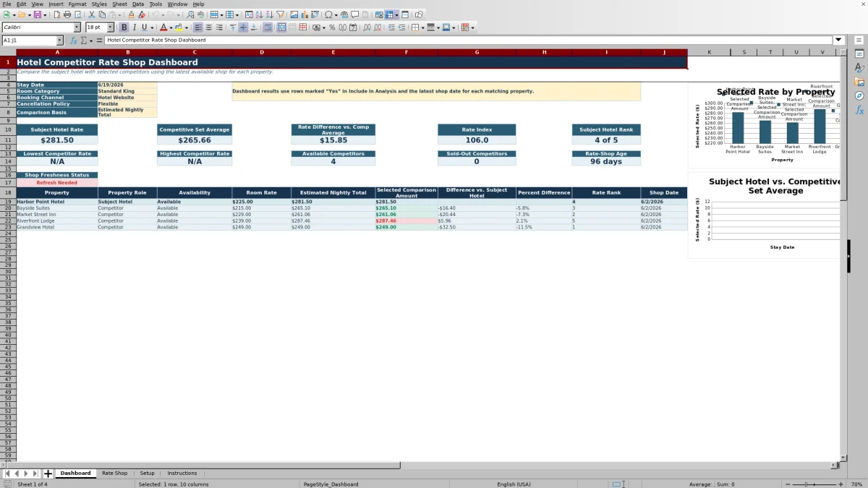The image size is (868, 488).
Task: Switch to the Rate Shop sheet tab
Action: (x=114, y=474)
